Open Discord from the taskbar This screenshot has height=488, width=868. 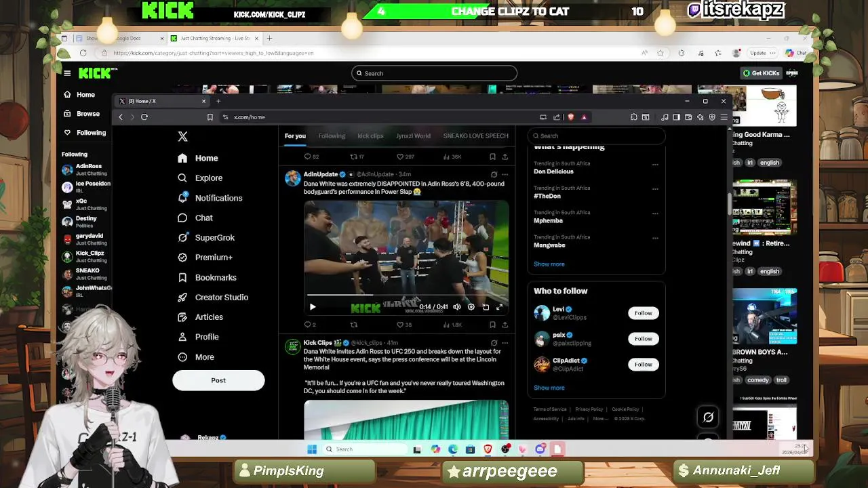[x=540, y=449]
